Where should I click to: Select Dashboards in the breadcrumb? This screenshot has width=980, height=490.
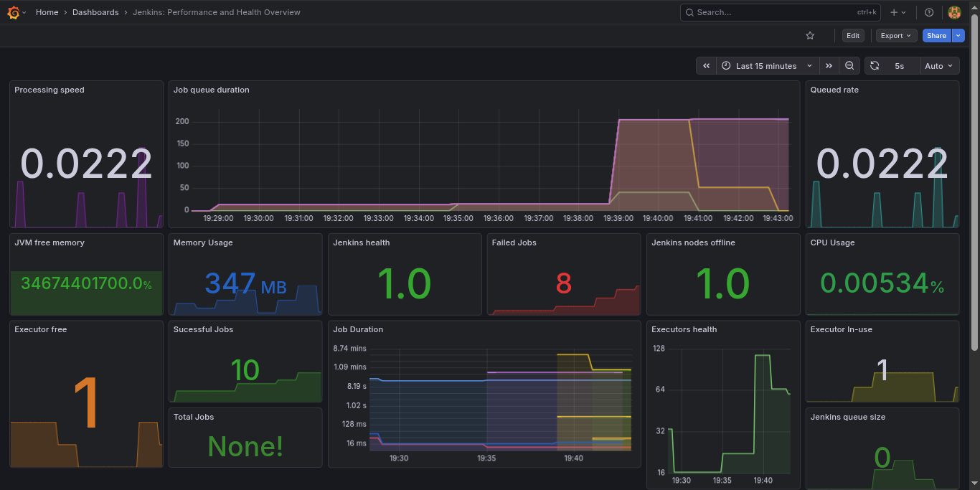(95, 12)
